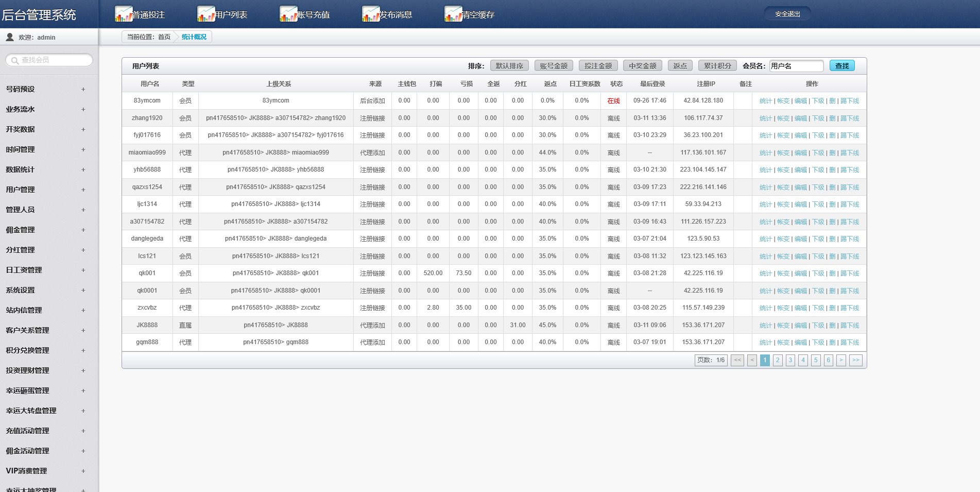Click the 用户名 column header
This screenshot has width=980, height=492.
[150, 84]
